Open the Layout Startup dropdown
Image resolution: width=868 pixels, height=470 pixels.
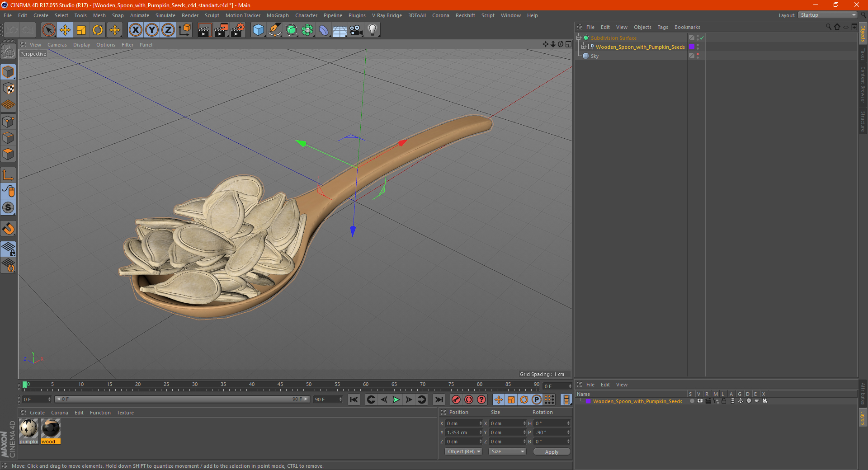coord(827,15)
